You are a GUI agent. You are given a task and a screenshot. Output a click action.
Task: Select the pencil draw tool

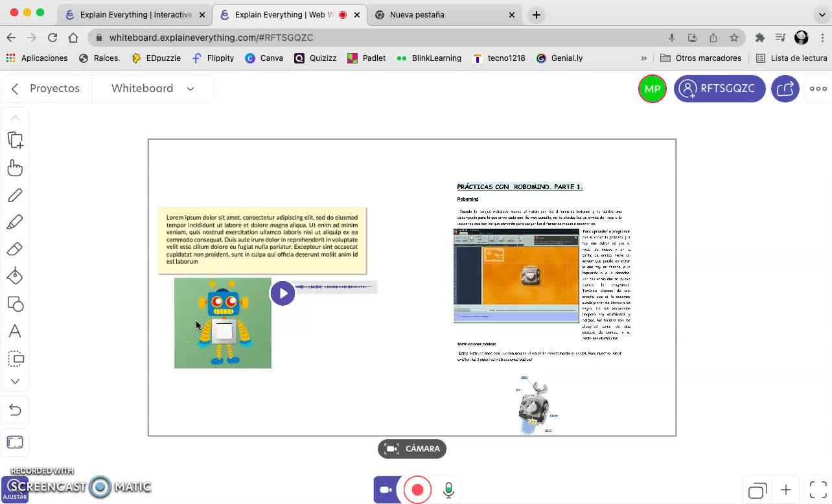(15, 195)
